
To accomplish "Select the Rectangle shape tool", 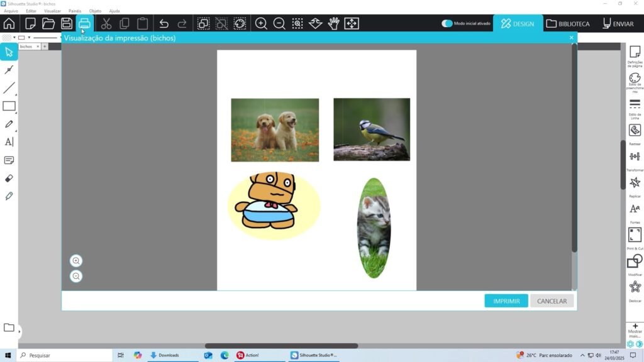I will (x=9, y=106).
